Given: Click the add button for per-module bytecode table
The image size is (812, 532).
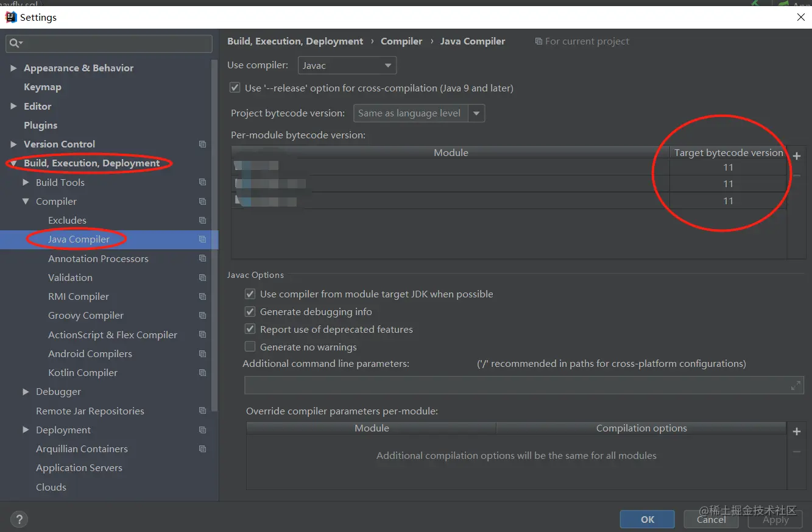Looking at the screenshot, I should 796,156.
